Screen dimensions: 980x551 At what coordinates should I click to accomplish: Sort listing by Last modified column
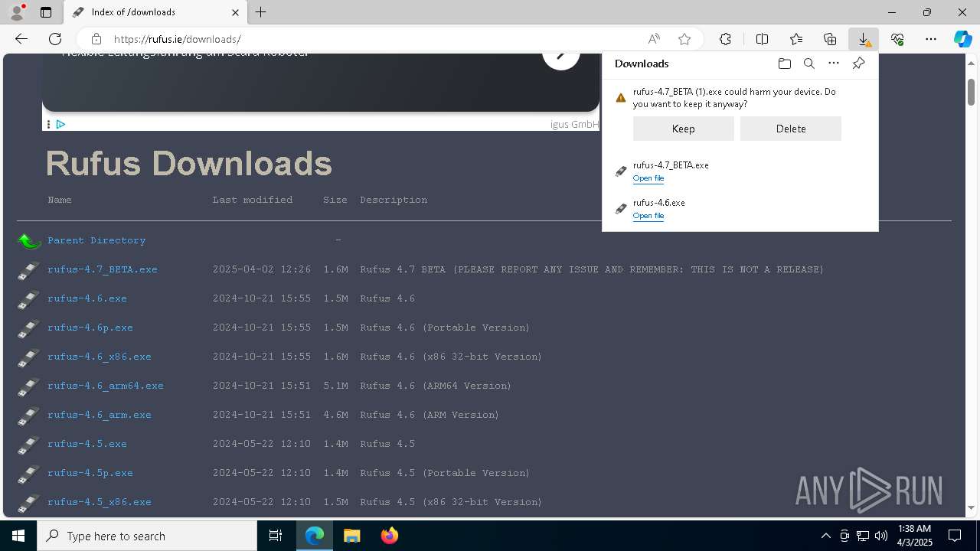point(253,200)
